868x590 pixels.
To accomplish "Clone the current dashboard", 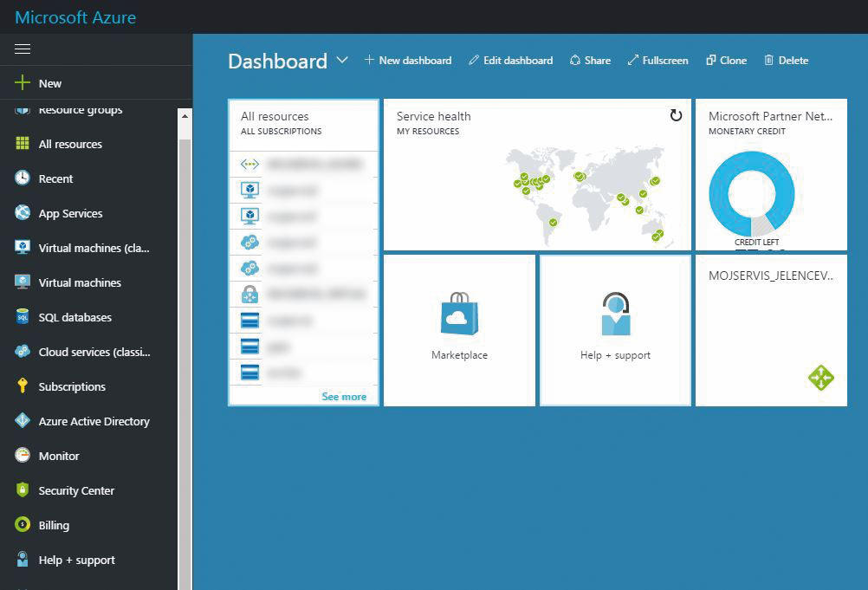I will click(726, 61).
